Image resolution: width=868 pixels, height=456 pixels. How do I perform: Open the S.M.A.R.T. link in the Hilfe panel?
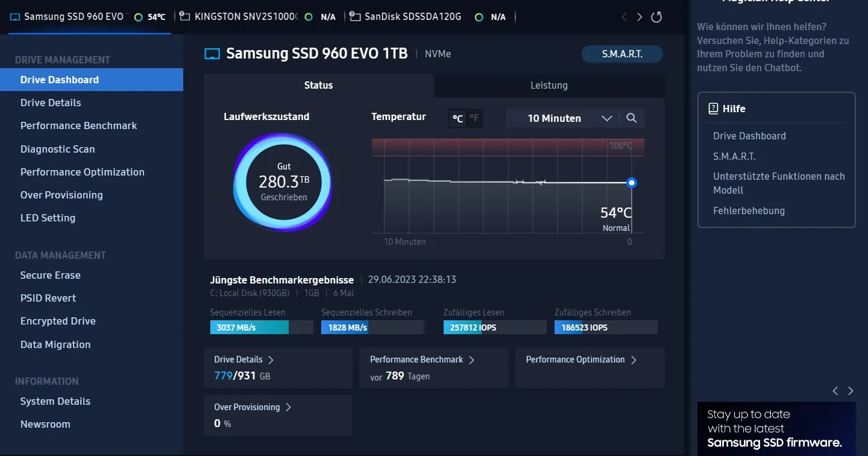pos(734,156)
